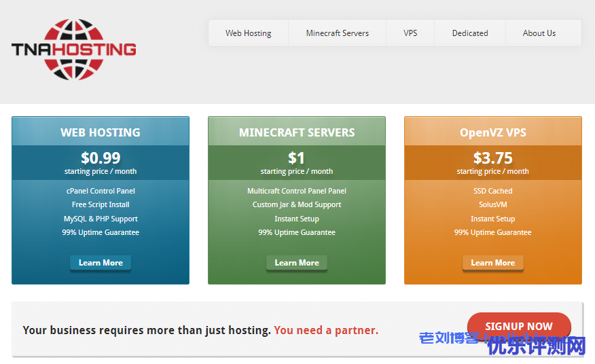Click the $3.75 starting price banner
Screen dimensions: 595x364
pos(493,162)
